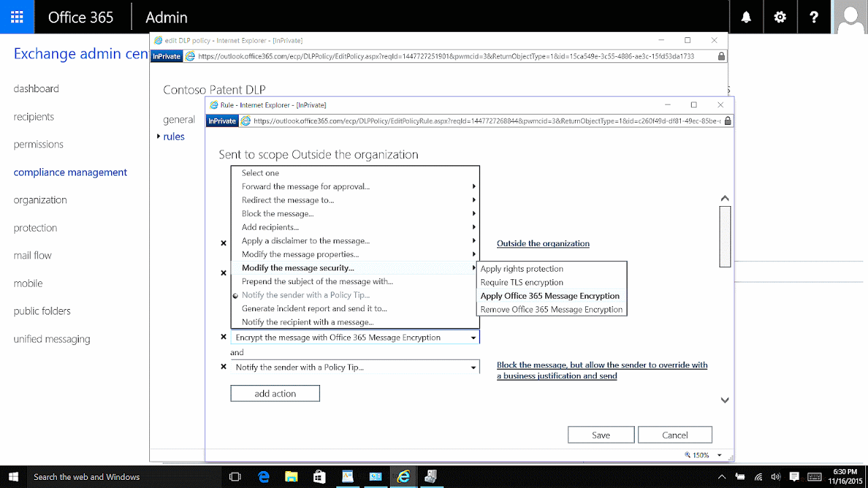Choose Select one in the action list
The height and width of the screenshot is (488, 868).
click(x=355, y=173)
